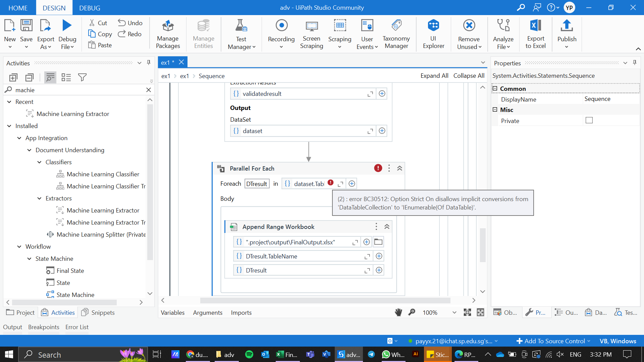
Task: Click Add To Source Control
Action: tap(553, 341)
